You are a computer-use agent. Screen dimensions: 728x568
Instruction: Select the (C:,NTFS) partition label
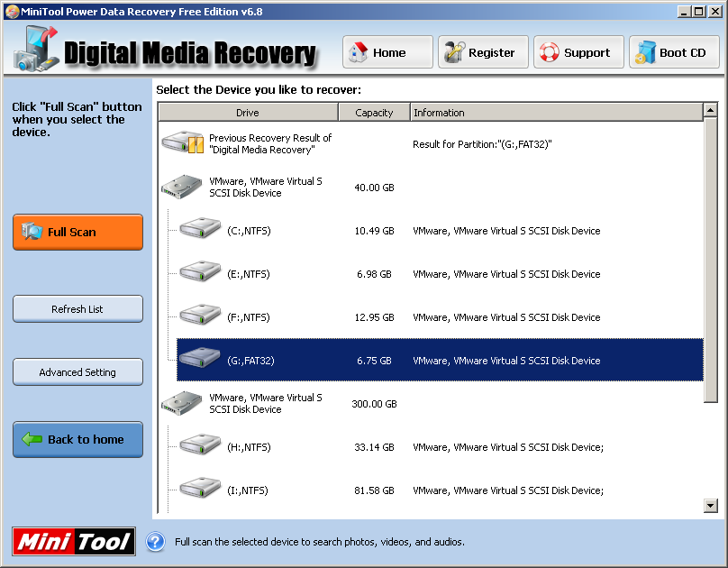(249, 231)
